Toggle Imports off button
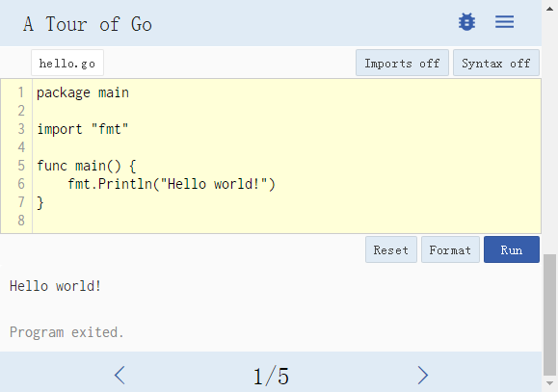Screen dimensions: 558x392 pyautogui.click(x=402, y=63)
